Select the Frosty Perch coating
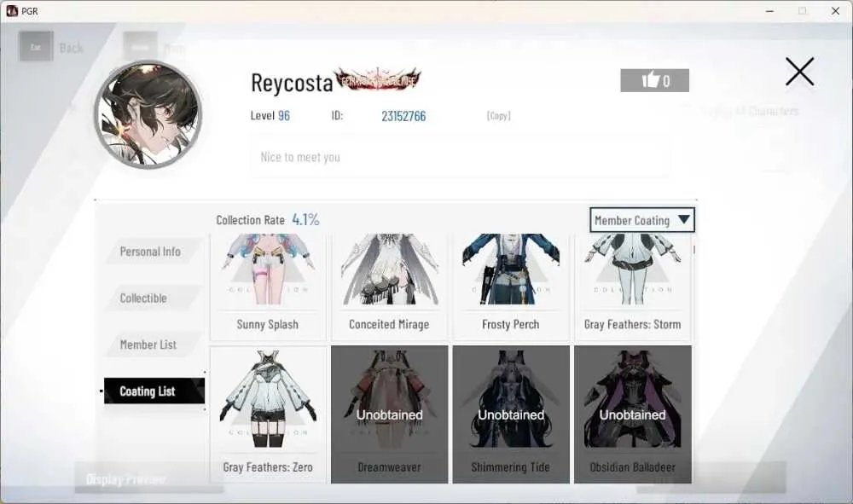Image resolution: width=853 pixels, height=504 pixels. click(x=511, y=287)
